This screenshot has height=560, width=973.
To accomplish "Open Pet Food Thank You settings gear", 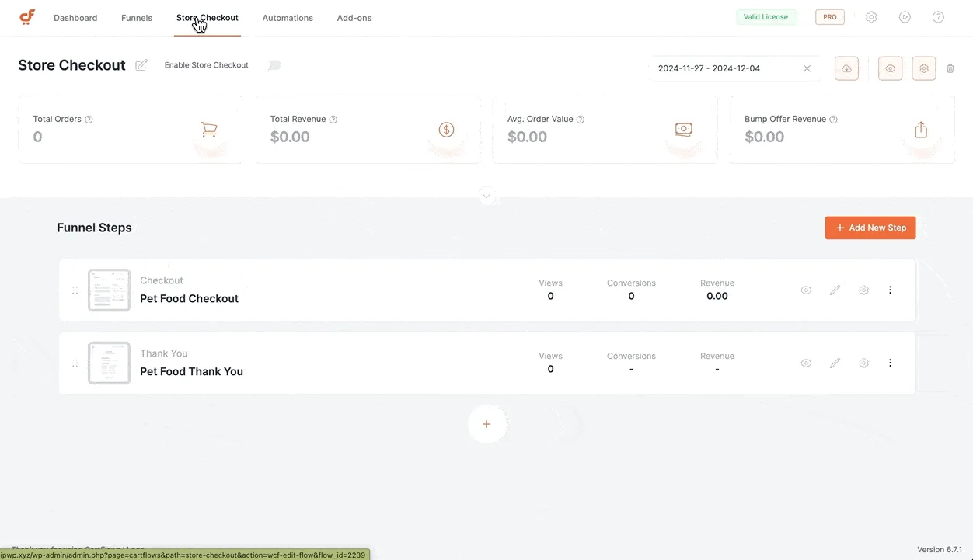I will pos(863,363).
